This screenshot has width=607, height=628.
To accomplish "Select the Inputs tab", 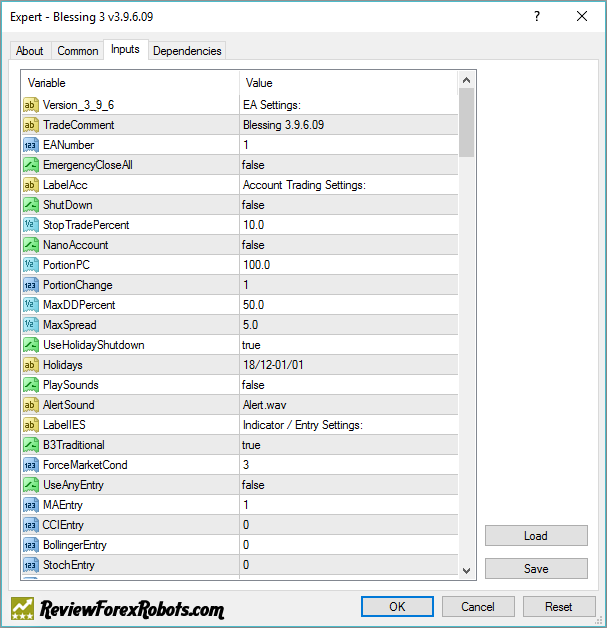I will (126, 49).
